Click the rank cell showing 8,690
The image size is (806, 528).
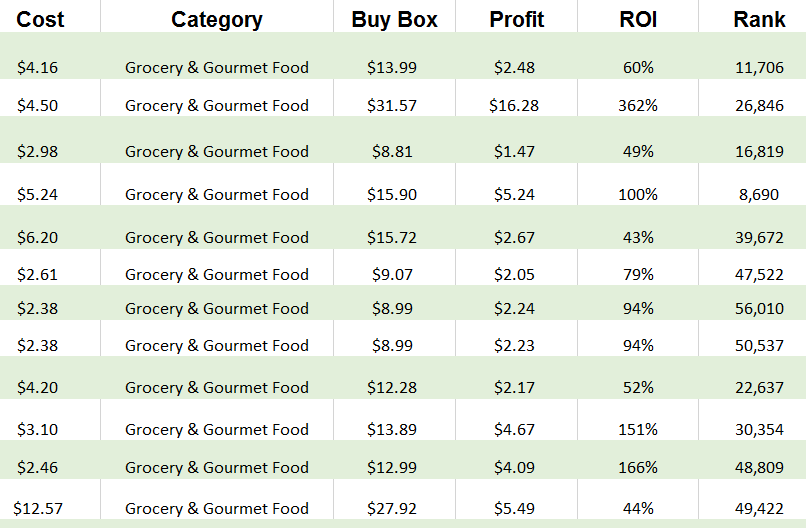[759, 195]
